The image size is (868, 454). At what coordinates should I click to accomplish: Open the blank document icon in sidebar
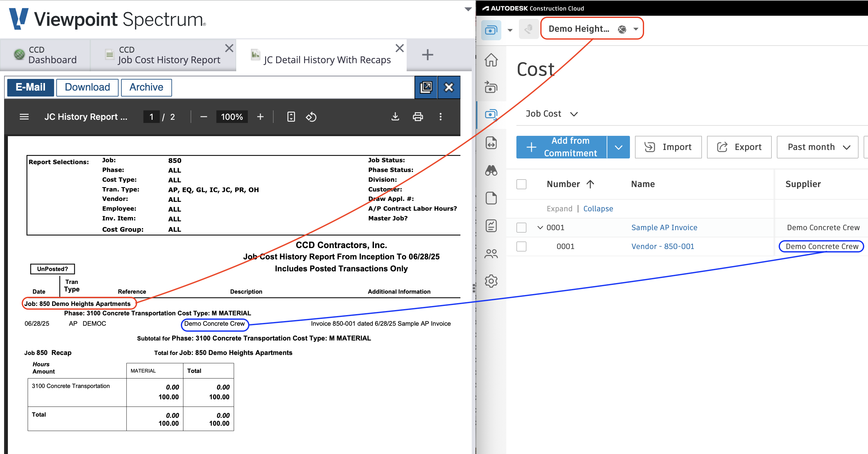[x=491, y=198]
